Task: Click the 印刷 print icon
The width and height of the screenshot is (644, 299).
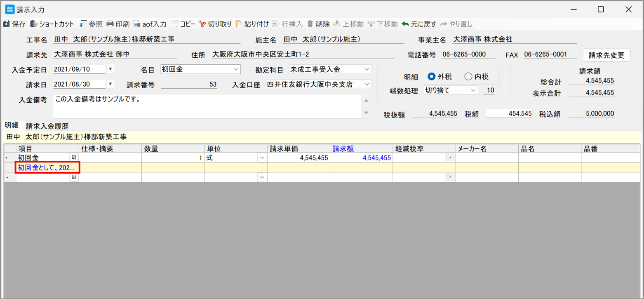Action: click(x=110, y=24)
